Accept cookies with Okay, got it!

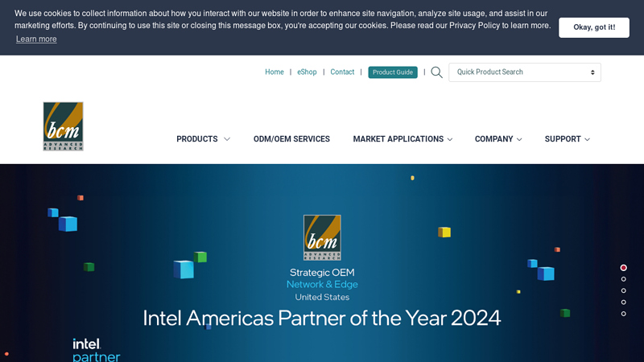[x=594, y=27]
